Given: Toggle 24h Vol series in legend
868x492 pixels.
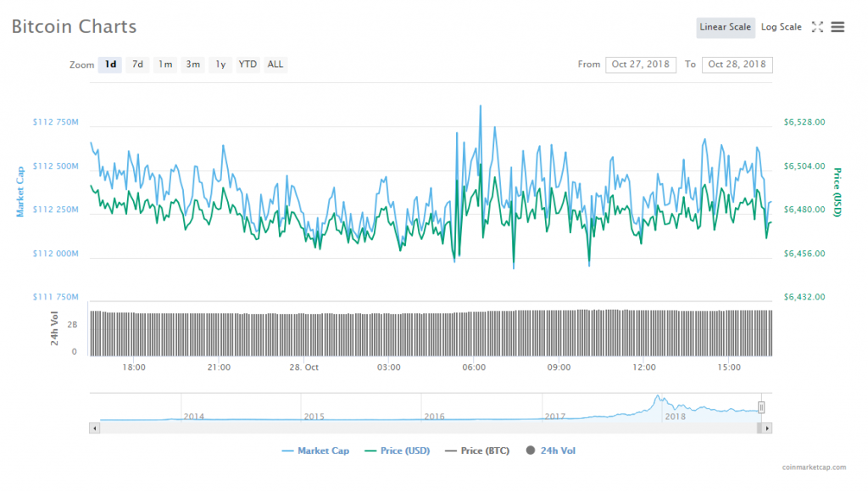Looking at the screenshot, I should (x=551, y=451).
